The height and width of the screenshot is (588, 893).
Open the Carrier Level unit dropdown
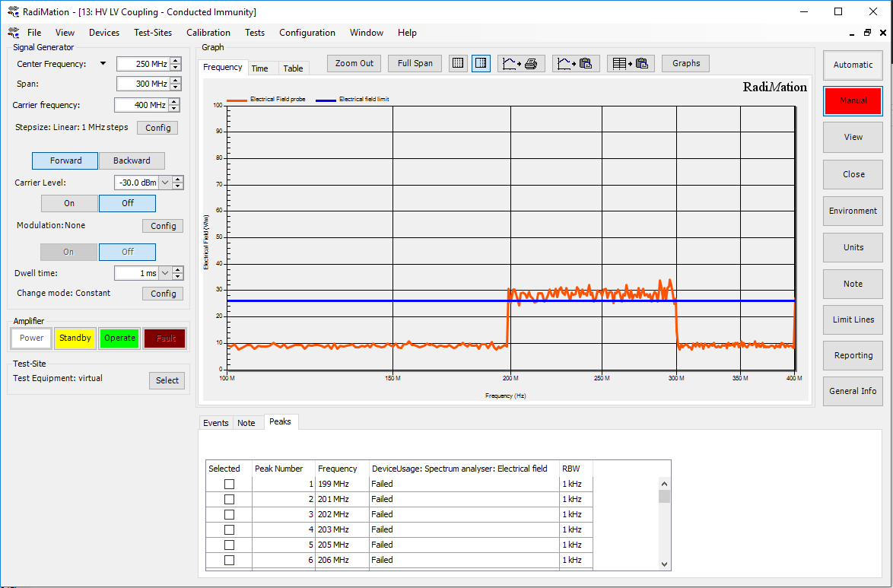[165, 183]
